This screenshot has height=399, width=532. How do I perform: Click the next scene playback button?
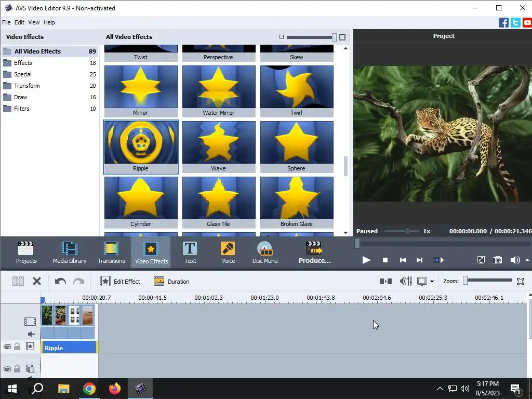(x=438, y=260)
